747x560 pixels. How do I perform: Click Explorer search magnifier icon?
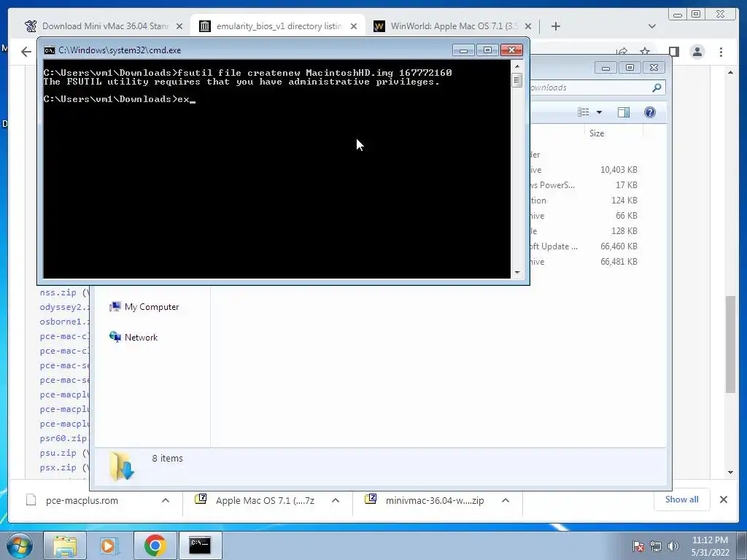[657, 87]
